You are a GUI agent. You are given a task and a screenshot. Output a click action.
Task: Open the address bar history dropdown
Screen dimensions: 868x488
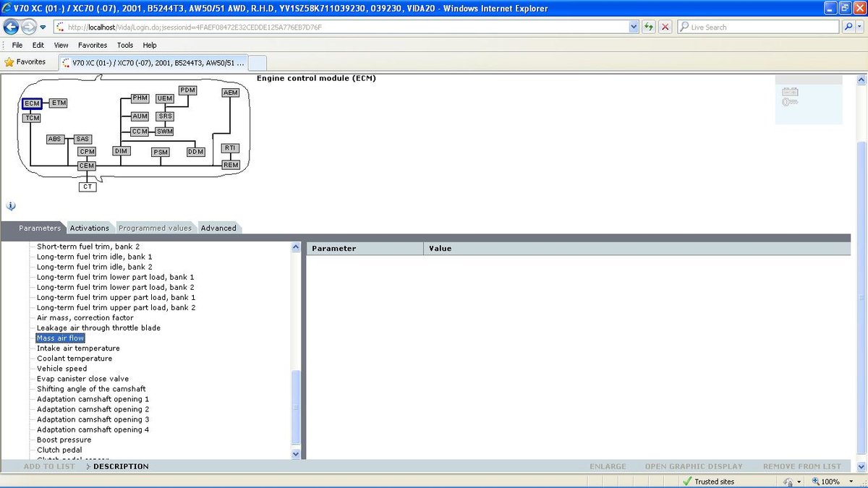coord(632,25)
